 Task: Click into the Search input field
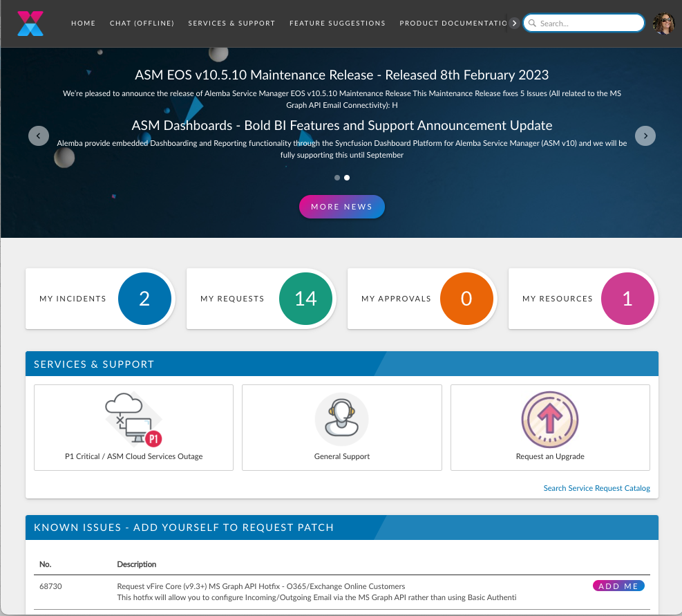pos(589,24)
